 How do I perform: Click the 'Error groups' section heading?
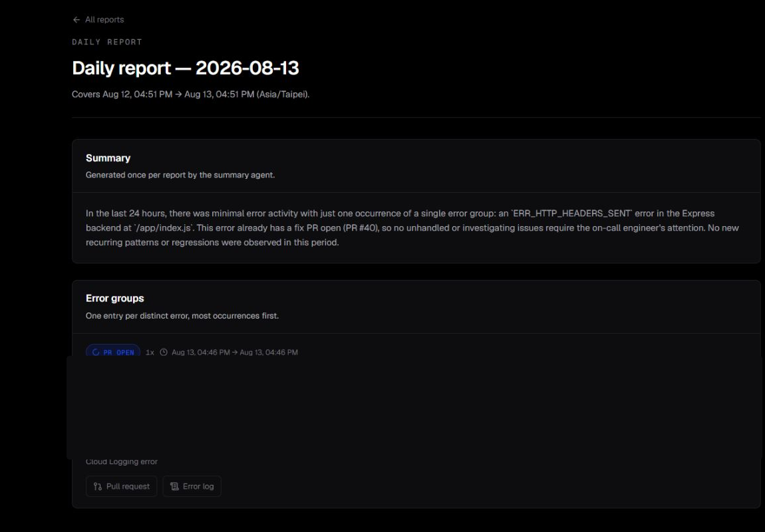coord(114,299)
